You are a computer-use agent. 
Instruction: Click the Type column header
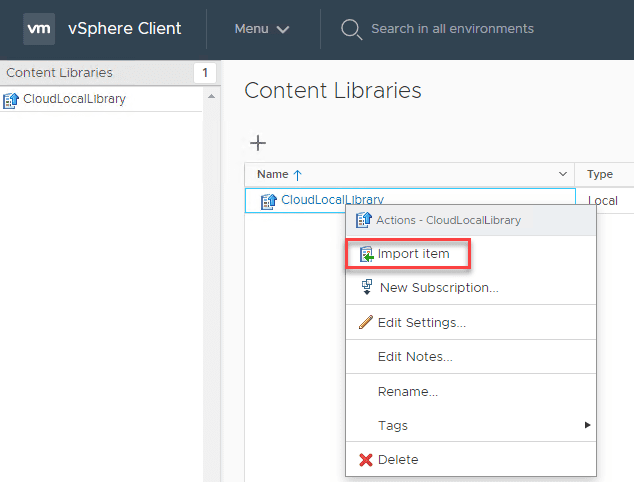(600, 174)
